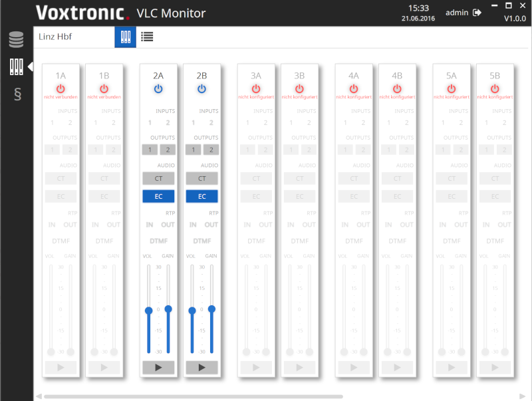Switch to the channel strip view icon
The width and height of the screenshot is (532, 401).
[x=125, y=37]
